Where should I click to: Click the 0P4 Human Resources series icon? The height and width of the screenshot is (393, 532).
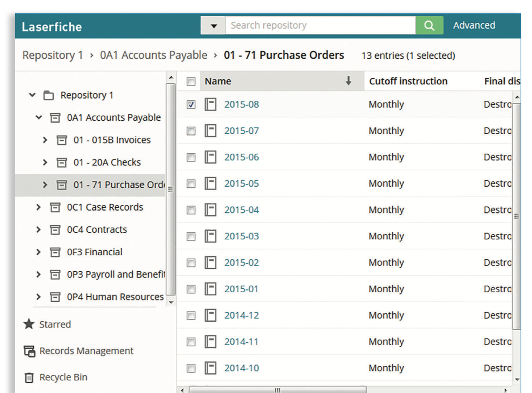pyautogui.click(x=55, y=297)
